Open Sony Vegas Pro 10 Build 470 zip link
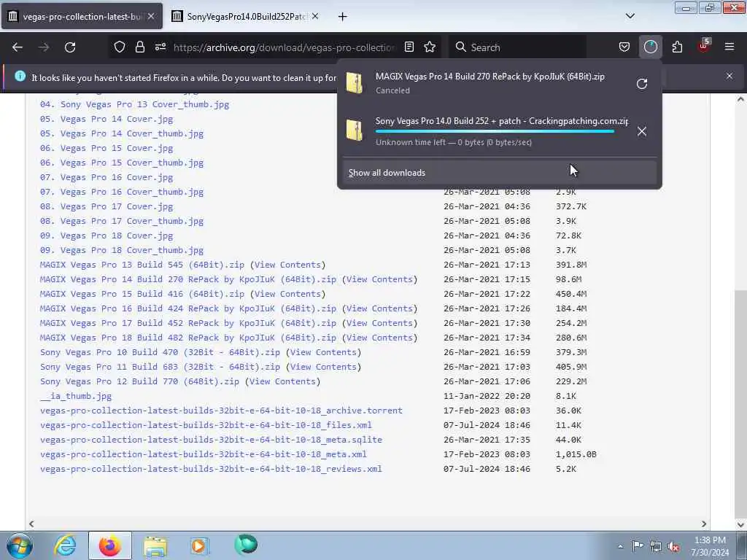 [x=160, y=352]
